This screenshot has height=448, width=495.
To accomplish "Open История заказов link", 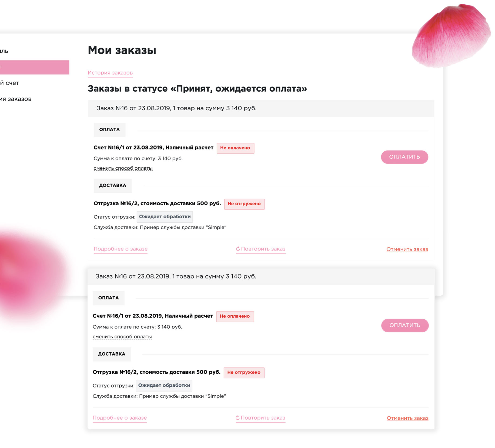I will tap(110, 73).
